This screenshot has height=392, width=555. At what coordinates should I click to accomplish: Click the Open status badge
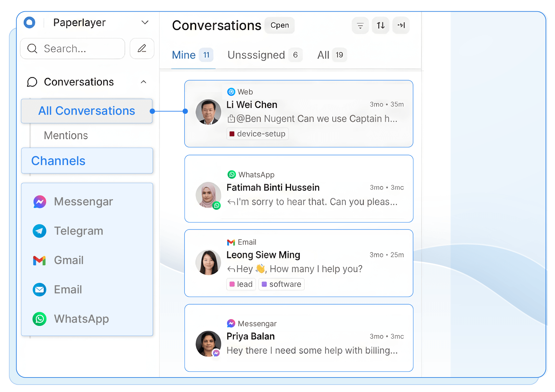click(279, 25)
